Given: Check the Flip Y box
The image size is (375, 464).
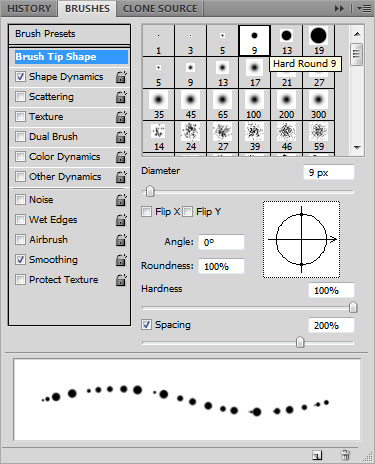Looking at the screenshot, I should pos(187,212).
